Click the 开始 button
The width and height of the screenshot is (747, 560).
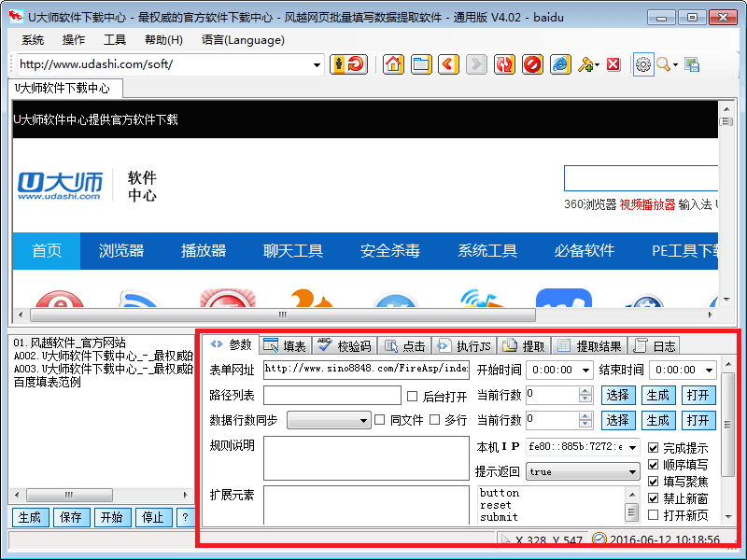pyautogui.click(x=111, y=517)
